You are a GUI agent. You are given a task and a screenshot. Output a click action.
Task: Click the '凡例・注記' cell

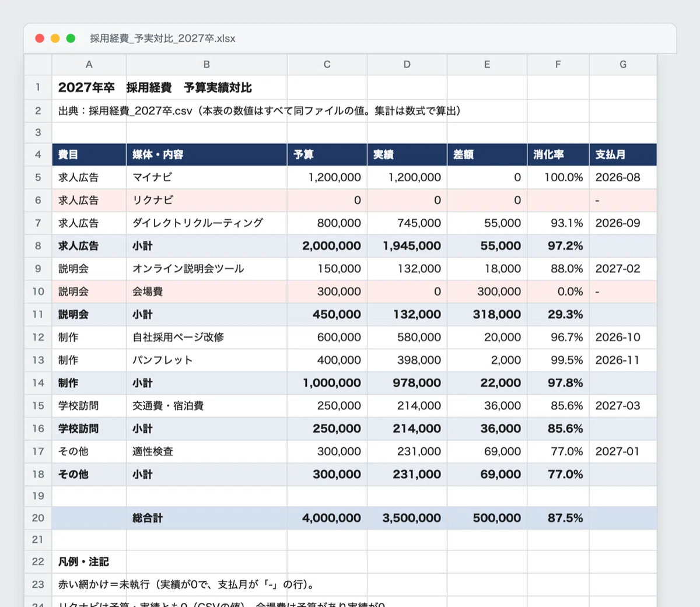click(89, 562)
